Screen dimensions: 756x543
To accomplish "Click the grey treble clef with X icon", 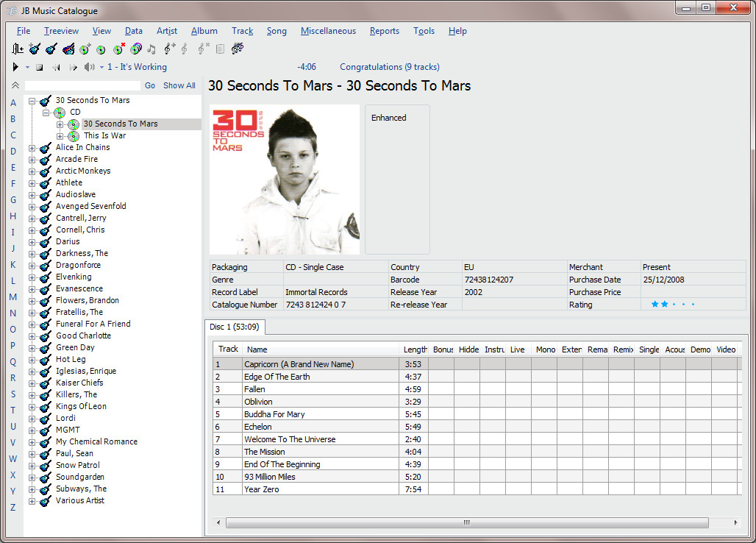I will (204, 49).
